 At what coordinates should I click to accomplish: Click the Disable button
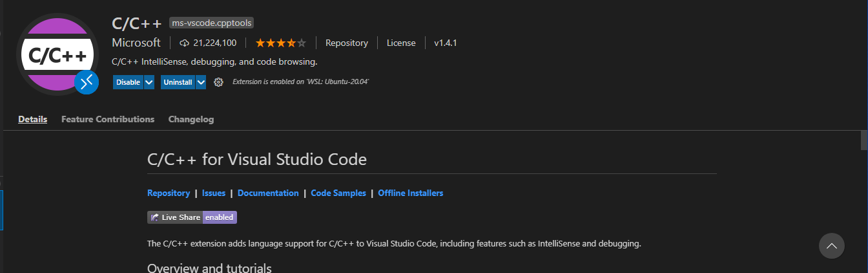click(128, 82)
